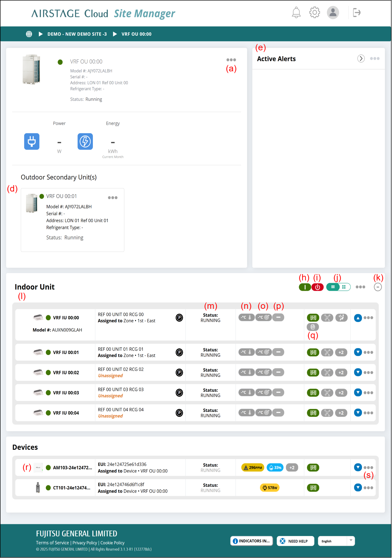Collapse the Indoor Unit section

[x=378, y=287]
